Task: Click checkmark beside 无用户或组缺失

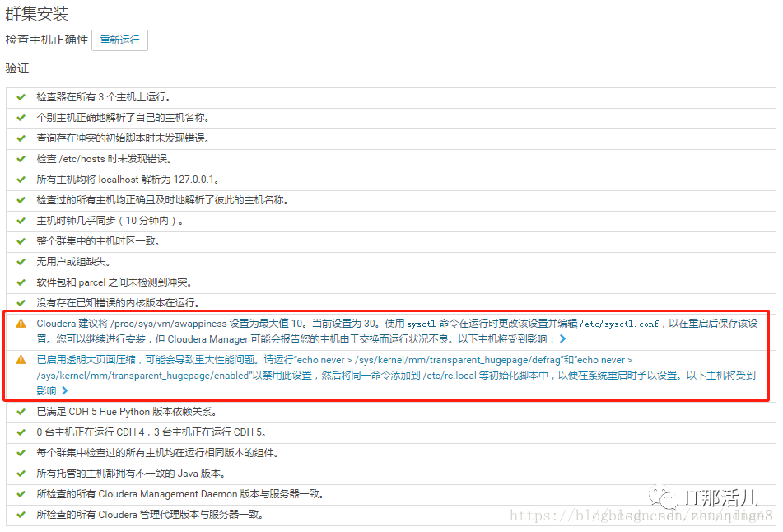Action: [x=21, y=262]
